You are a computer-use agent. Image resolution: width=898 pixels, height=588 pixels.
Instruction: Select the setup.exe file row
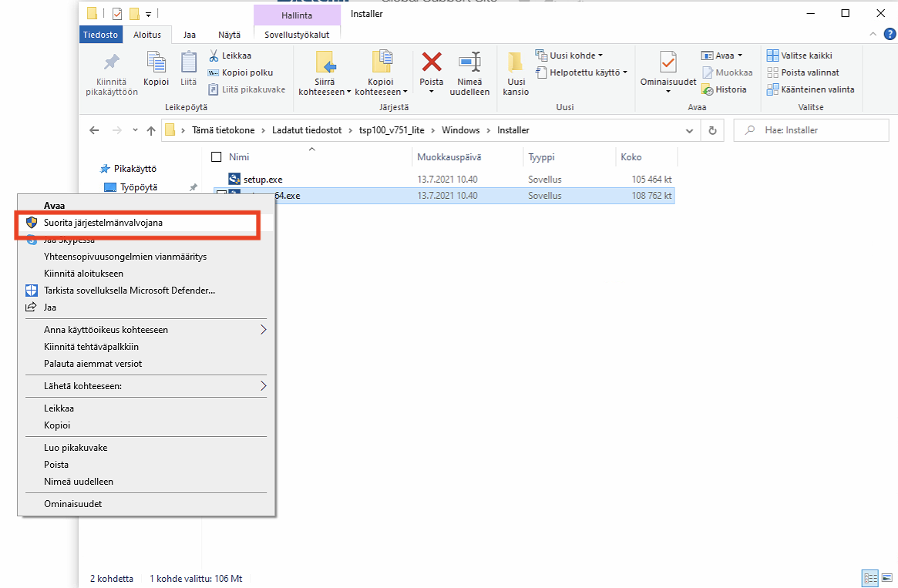pos(264,180)
